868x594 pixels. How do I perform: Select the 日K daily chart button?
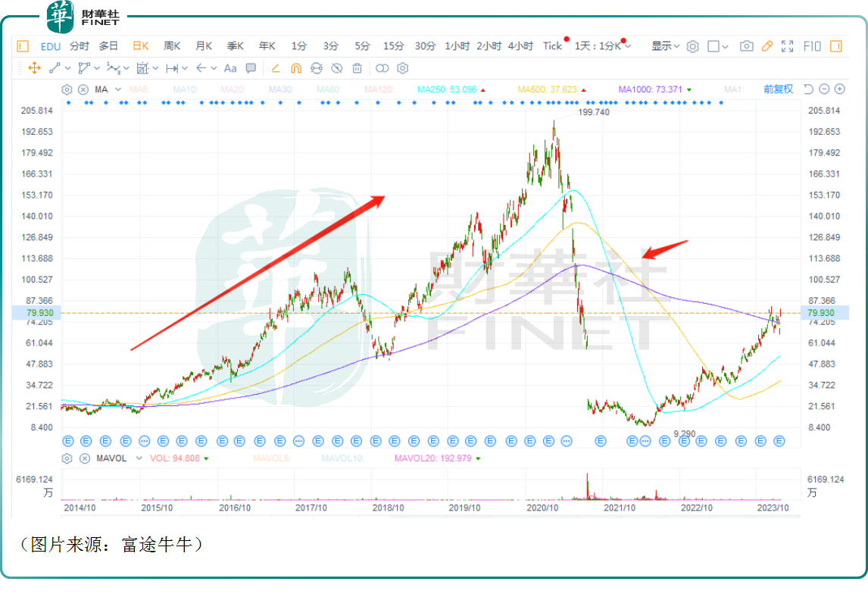(141, 46)
